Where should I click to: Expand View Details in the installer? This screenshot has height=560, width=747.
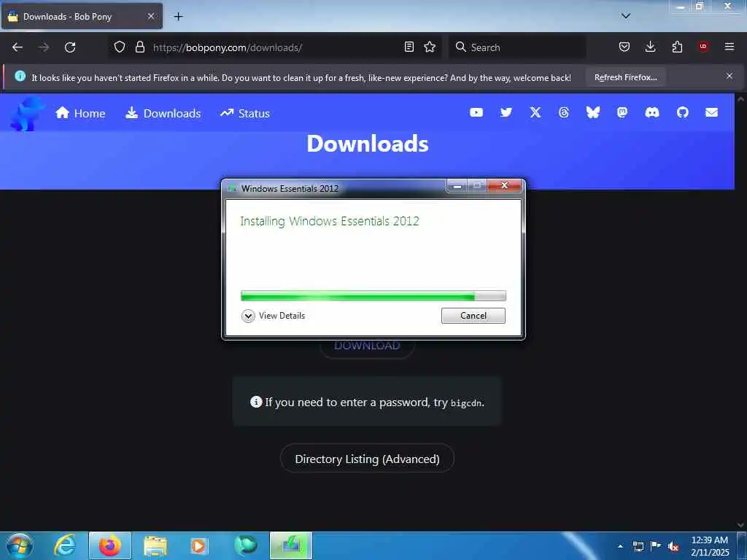pos(273,316)
